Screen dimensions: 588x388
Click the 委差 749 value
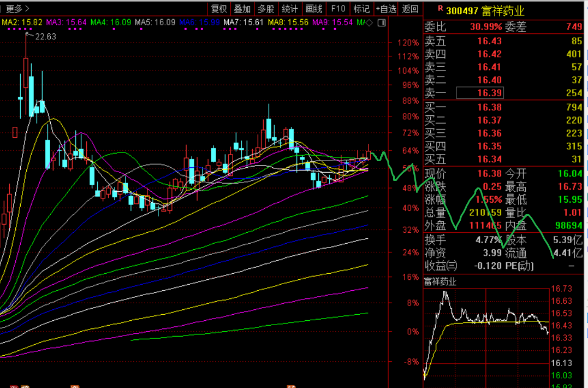574,27
